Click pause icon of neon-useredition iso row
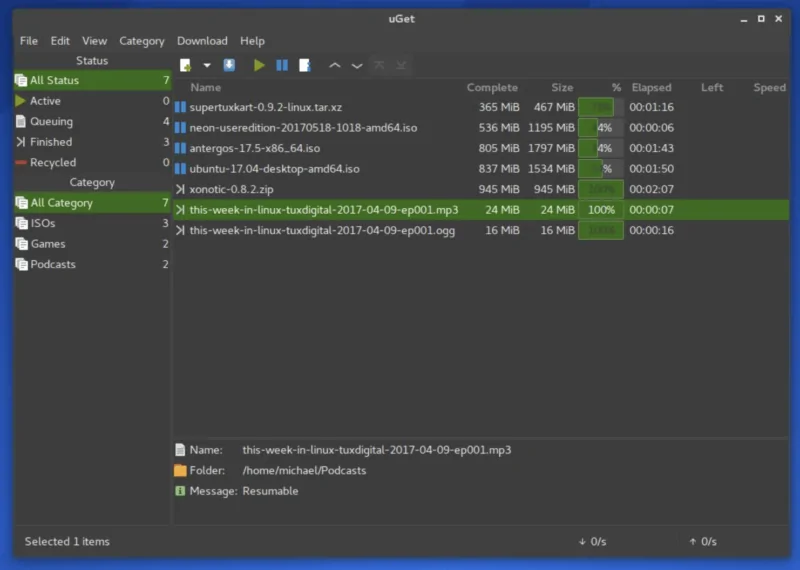 pos(180,128)
